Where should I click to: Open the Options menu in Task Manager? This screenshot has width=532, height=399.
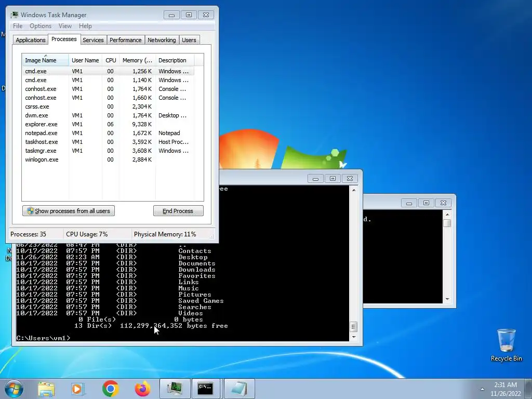(x=41, y=26)
